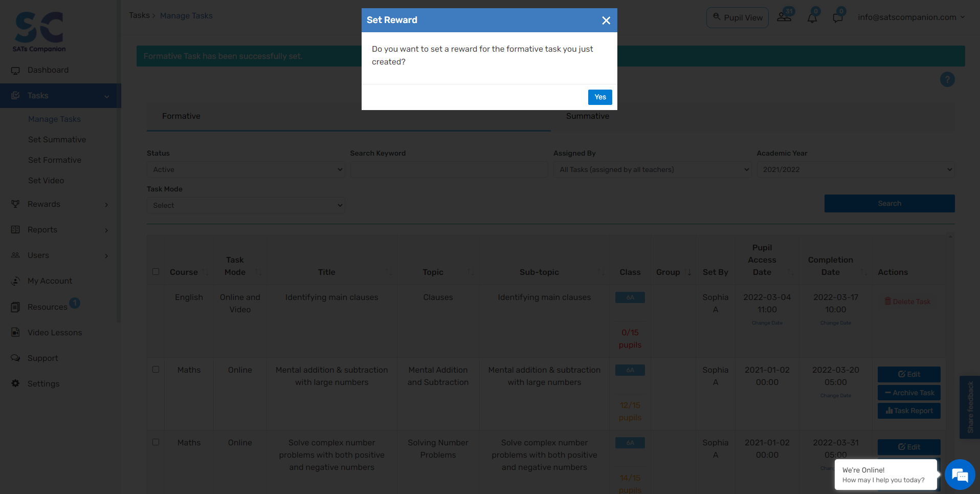Close the Set Reward dialog

606,20
